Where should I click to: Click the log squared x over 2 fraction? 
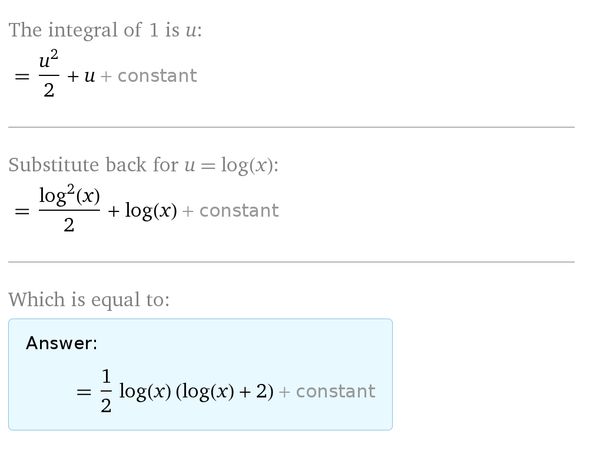(69, 210)
